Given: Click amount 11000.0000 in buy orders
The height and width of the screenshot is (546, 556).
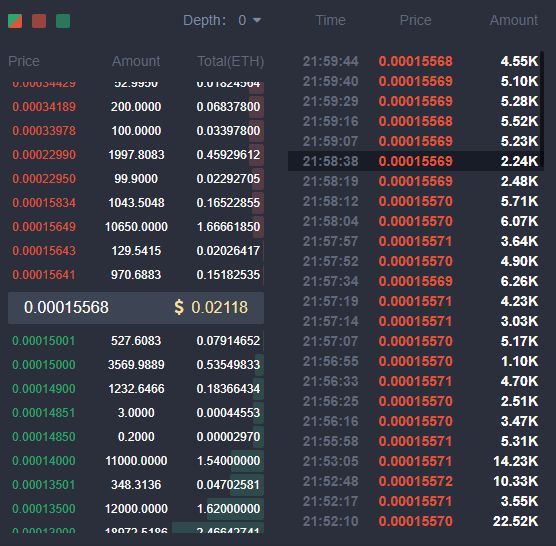Looking at the screenshot, I should click(x=136, y=461).
